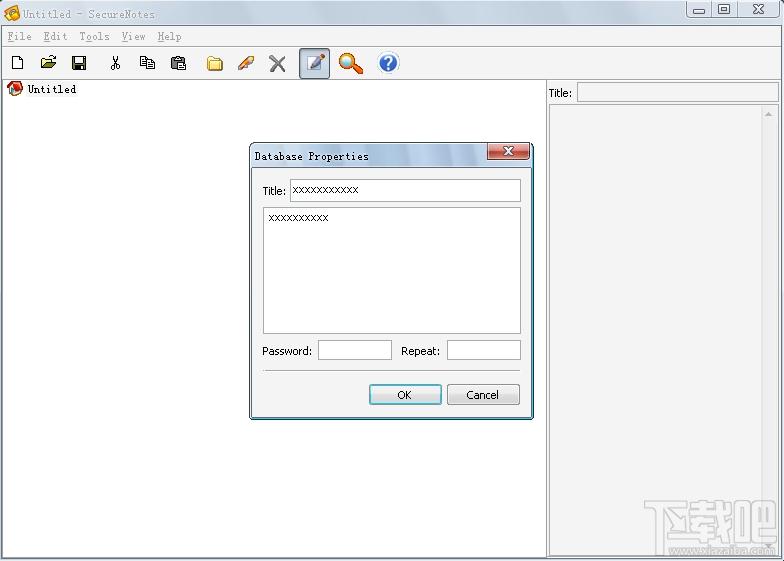Click the note pane scrollbar up arrow
This screenshot has width=784, height=561.
click(x=768, y=114)
